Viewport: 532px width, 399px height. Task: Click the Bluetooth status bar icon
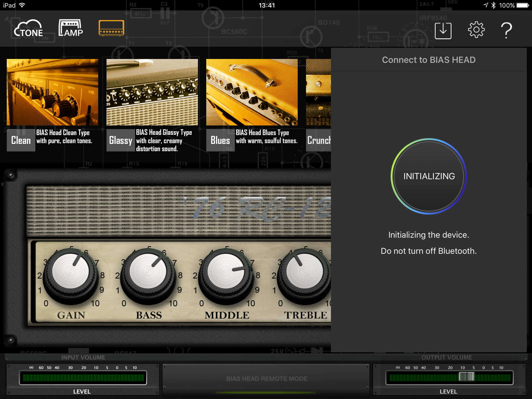click(x=493, y=5)
